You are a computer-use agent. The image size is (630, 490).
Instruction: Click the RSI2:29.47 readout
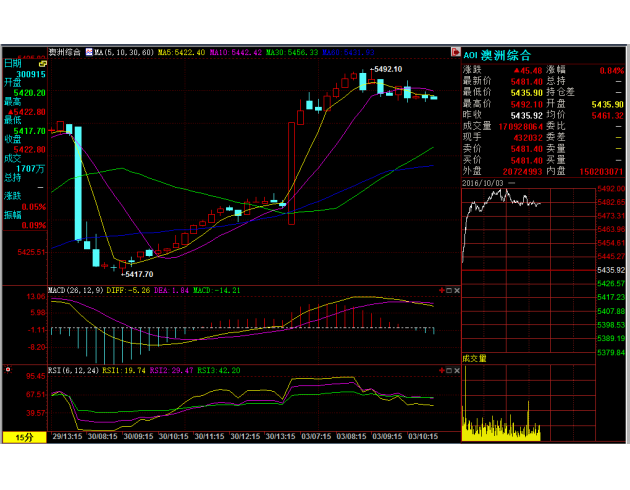pyautogui.click(x=172, y=370)
